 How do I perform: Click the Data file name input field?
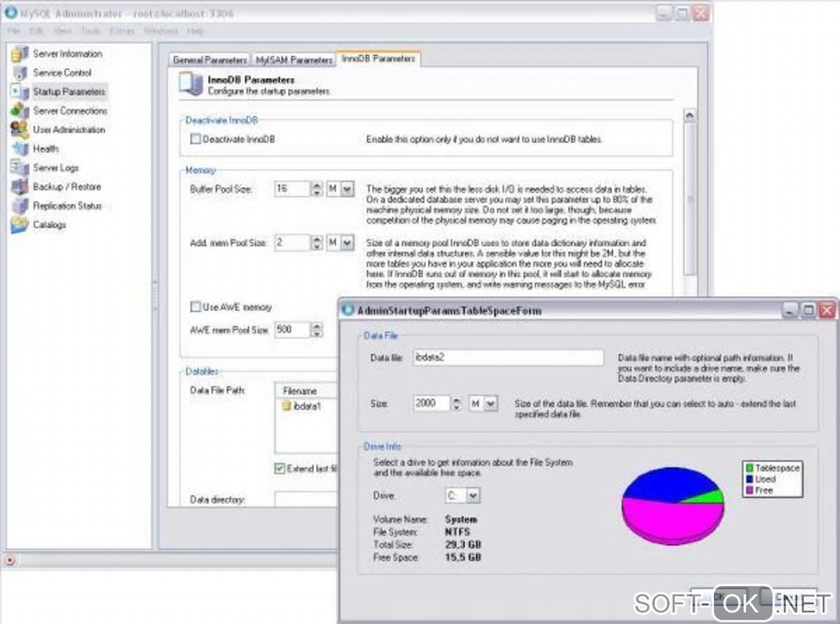pyautogui.click(x=508, y=357)
